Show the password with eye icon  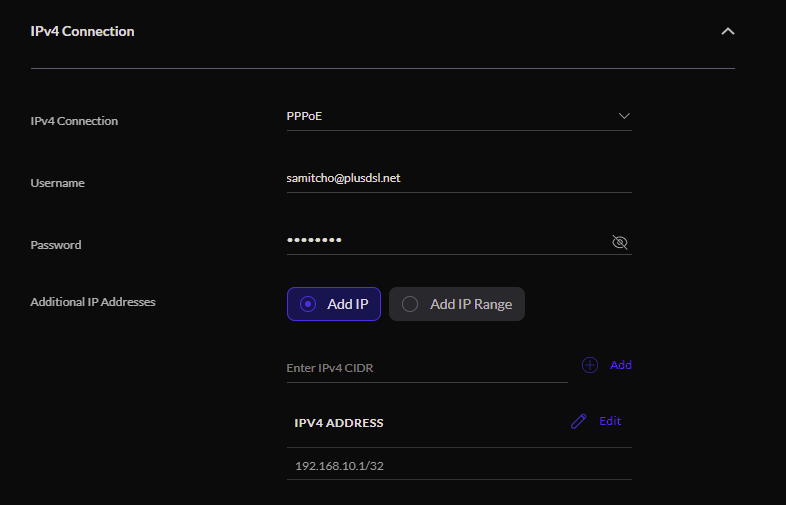620,242
